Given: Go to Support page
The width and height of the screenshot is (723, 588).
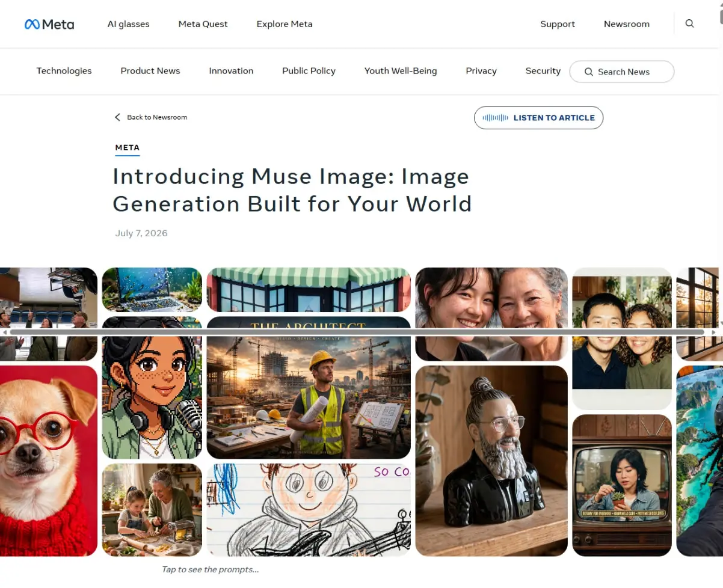Looking at the screenshot, I should click(x=558, y=24).
